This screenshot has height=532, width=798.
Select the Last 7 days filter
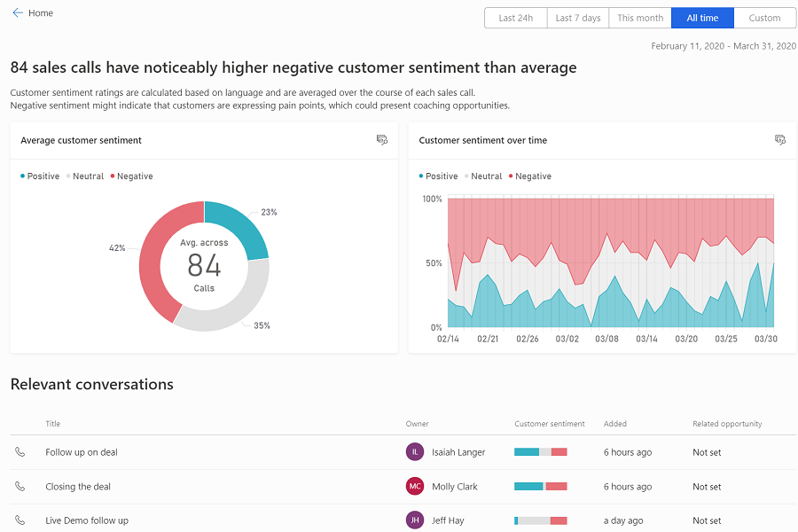[x=577, y=17]
